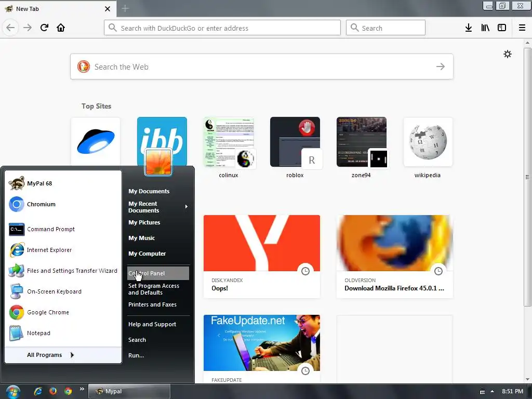
Task: Open Files and Settings Transfer Wizard
Action: click(x=63, y=270)
